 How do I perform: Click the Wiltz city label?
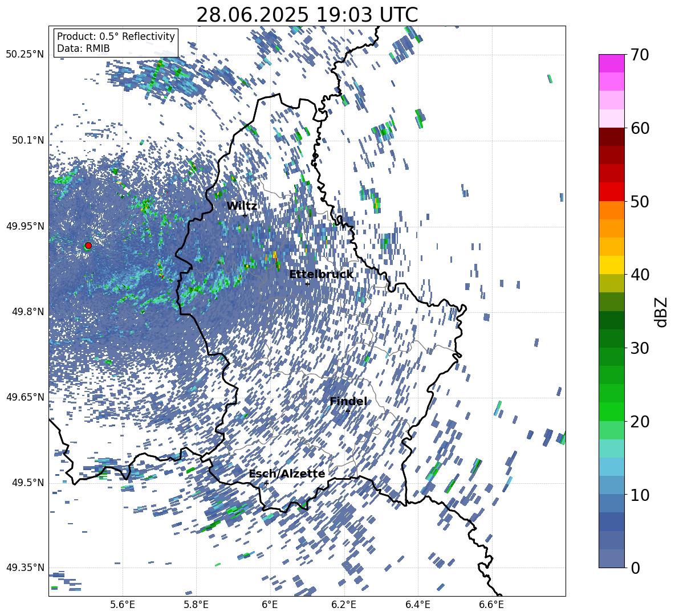[242, 206]
